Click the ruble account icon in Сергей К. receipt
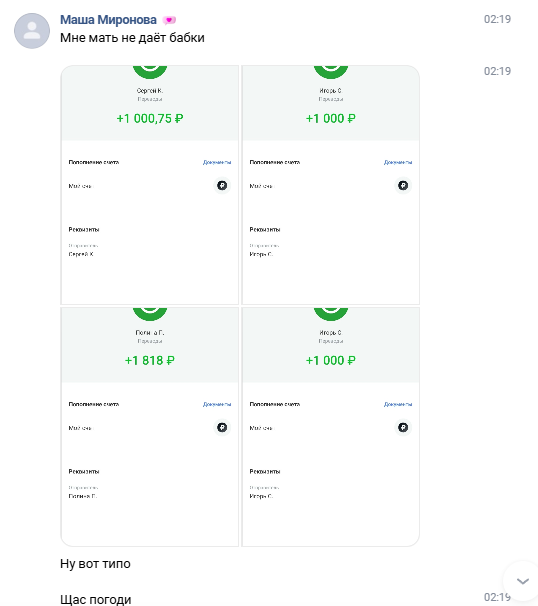Image resolution: width=538 pixels, height=606 pixels. tap(222, 186)
